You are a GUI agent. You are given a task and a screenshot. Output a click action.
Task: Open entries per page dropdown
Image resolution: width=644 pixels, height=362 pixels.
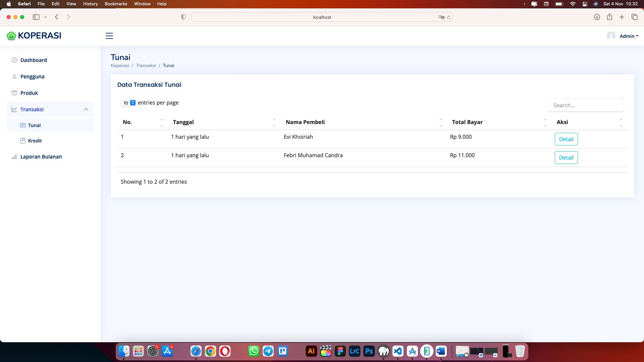pyautogui.click(x=128, y=103)
